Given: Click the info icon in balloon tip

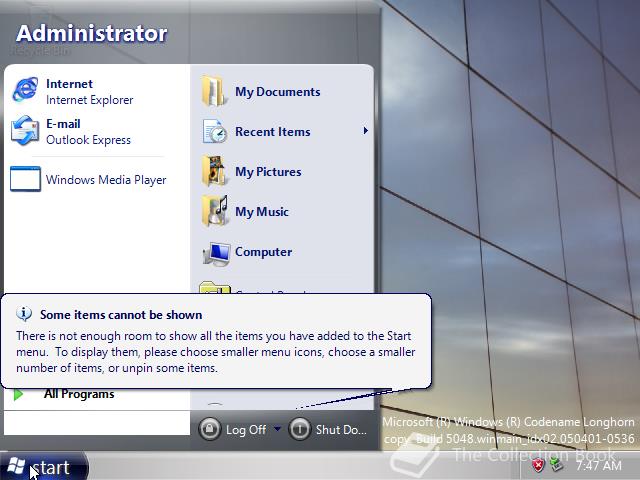Looking at the screenshot, I should pyautogui.click(x=24, y=314).
